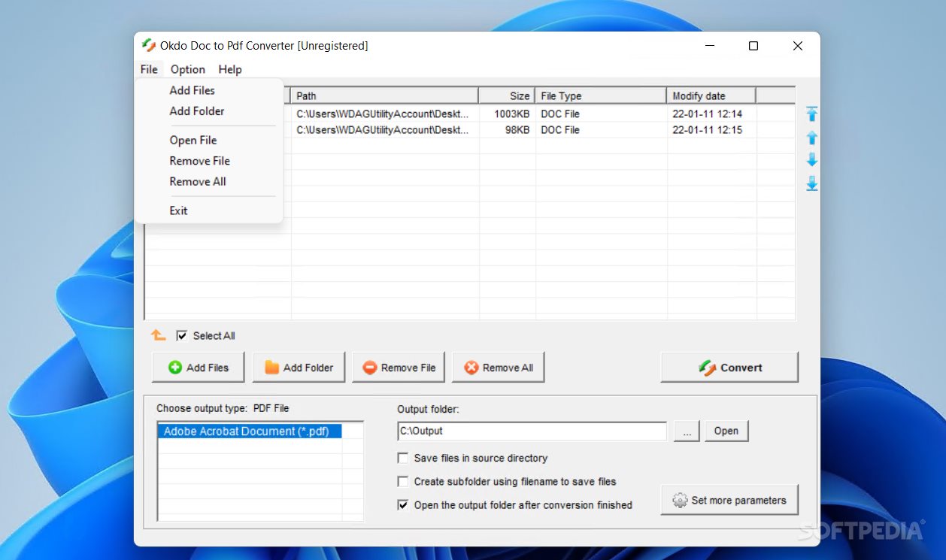The height and width of the screenshot is (560, 946).
Task: Sort list by Size column header
Action: [x=507, y=95]
